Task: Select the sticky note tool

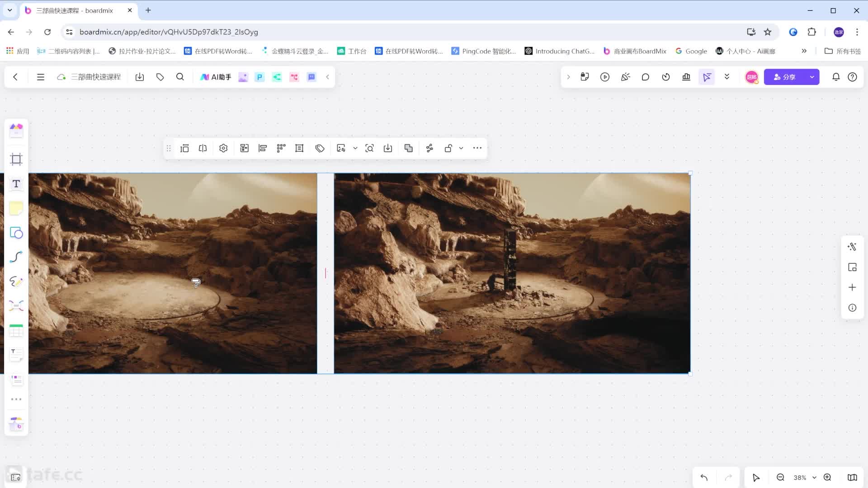Action: (16, 208)
